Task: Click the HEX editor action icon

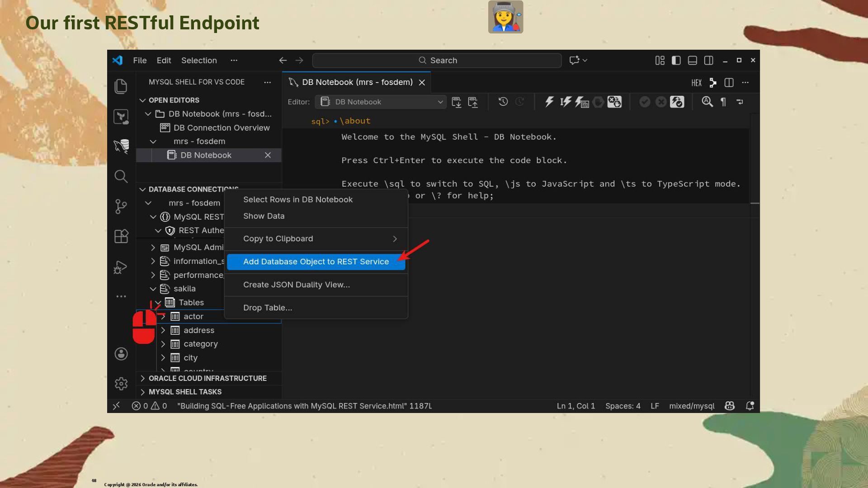Action: pos(696,83)
